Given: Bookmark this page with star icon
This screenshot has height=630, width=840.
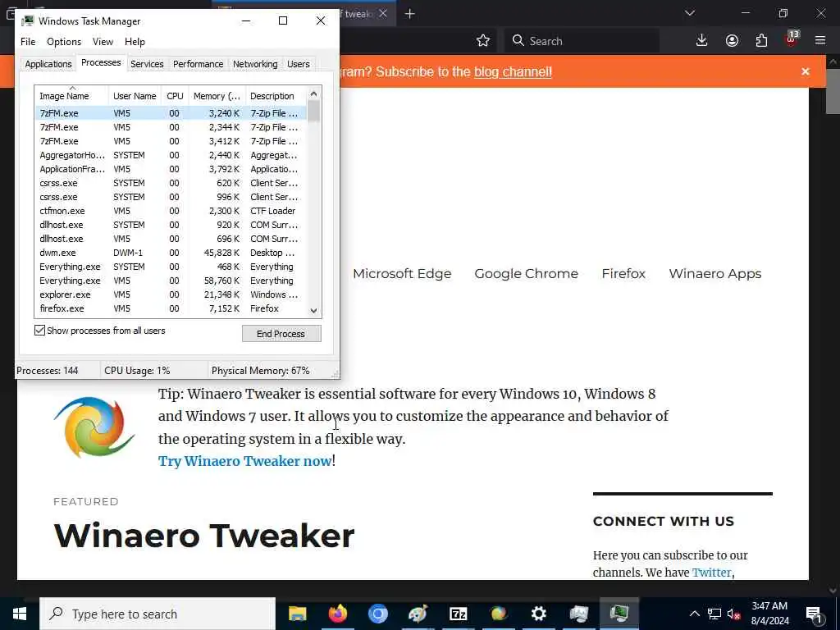Looking at the screenshot, I should (x=483, y=41).
